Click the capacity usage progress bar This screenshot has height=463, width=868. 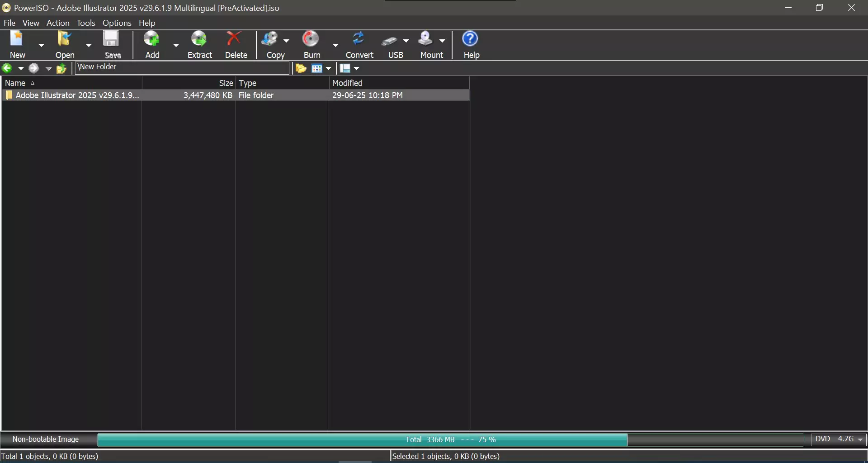pyautogui.click(x=450, y=439)
